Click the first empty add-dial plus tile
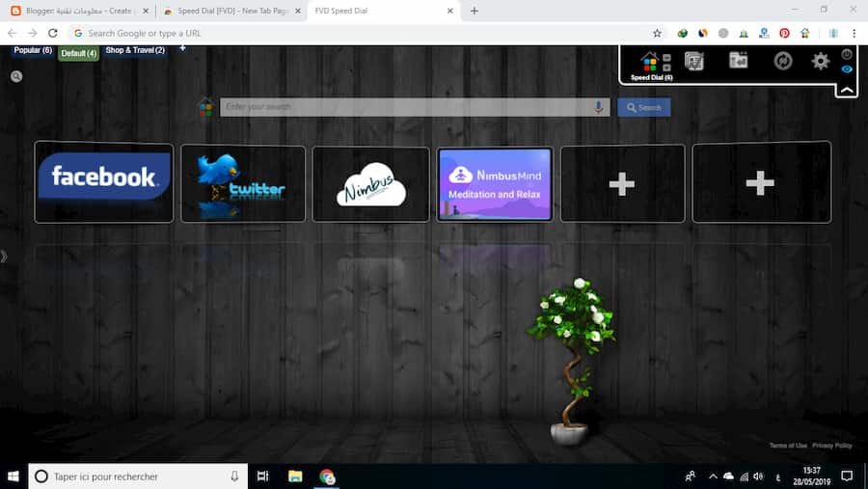Screen dimensions: 868x489 point(622,183)
